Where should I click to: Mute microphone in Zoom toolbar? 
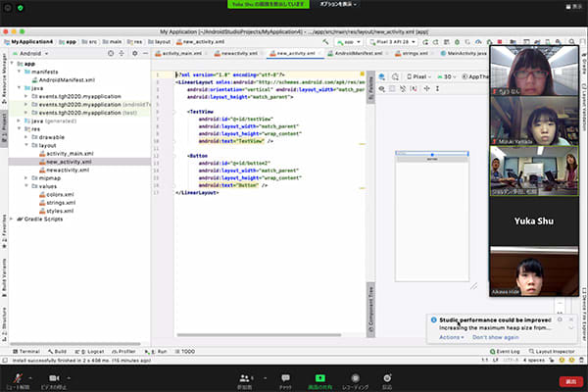coord(18,377)
